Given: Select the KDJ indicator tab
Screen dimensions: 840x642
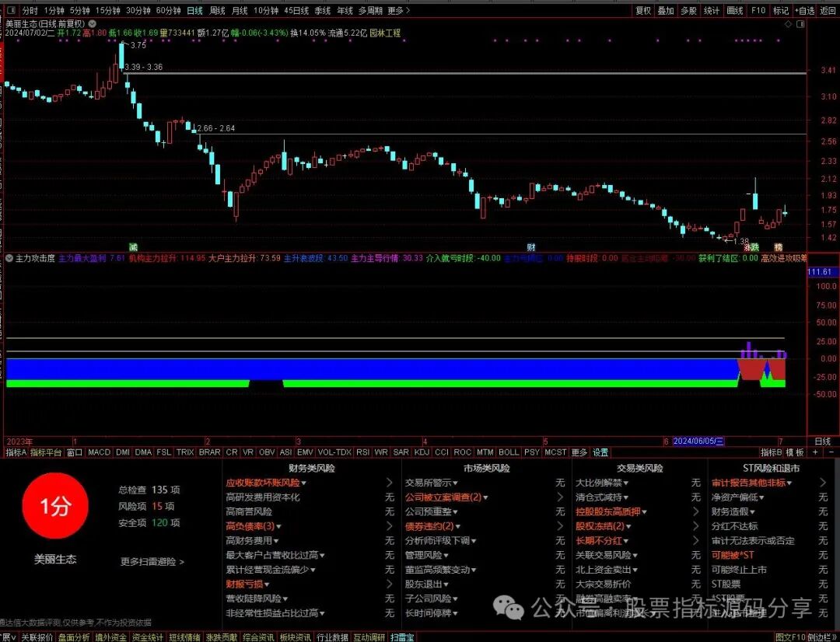Looking at the screenshot, I should 422,452.
